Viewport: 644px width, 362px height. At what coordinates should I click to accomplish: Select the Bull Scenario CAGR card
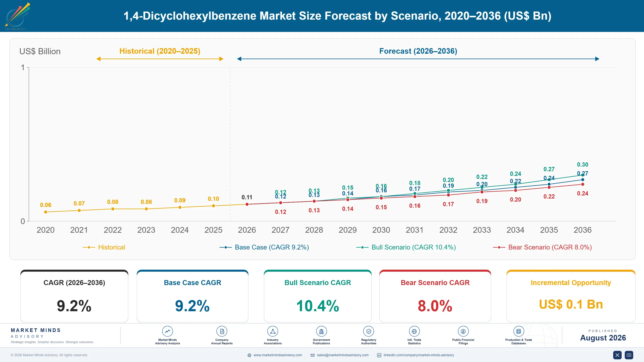[x=318, y=296]
